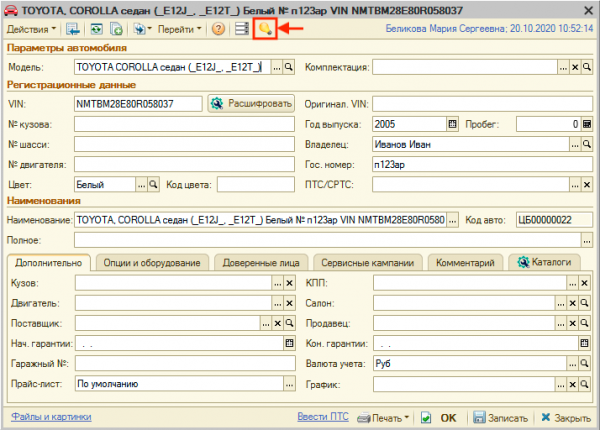Click the OK button
The image size is (600, 430).
tap(441, 418)
